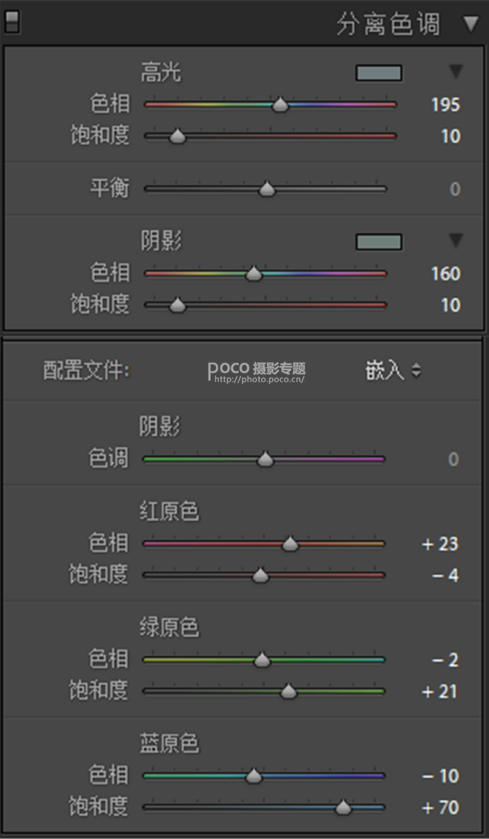Select the 高光 色相 value 195
The height and width of the screenshot is (839, 489).
446,105
